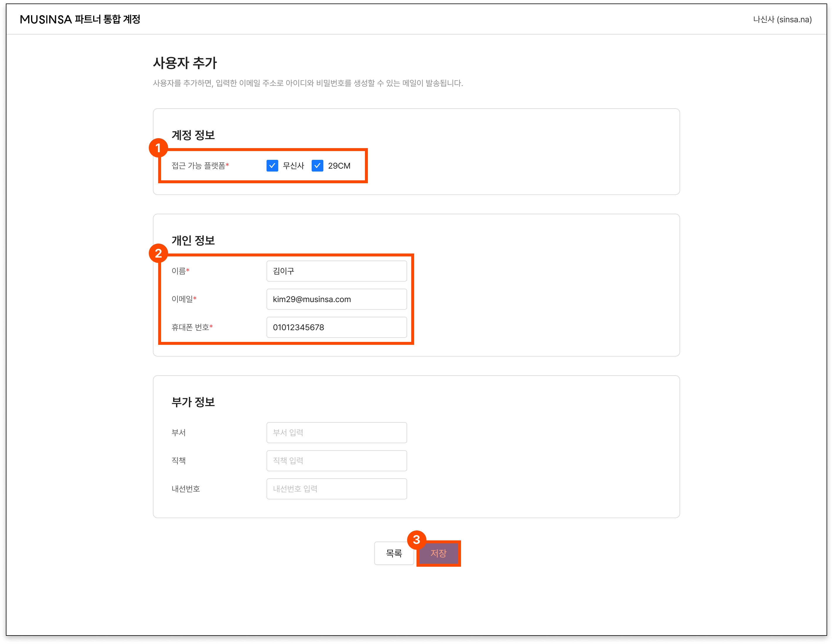Click the 사용자 추가 page heading
The image size is (833, 644).
[185, 63]
